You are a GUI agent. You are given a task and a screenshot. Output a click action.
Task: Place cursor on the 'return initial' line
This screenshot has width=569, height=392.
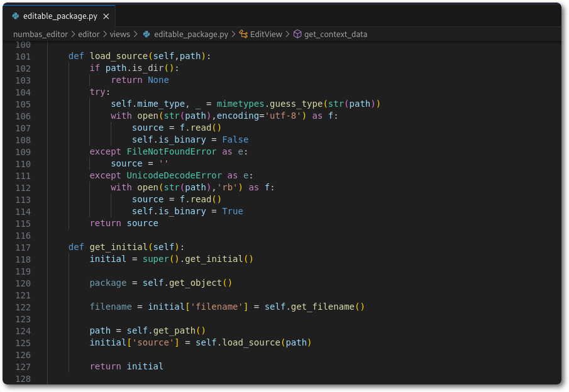pos(126,367)
